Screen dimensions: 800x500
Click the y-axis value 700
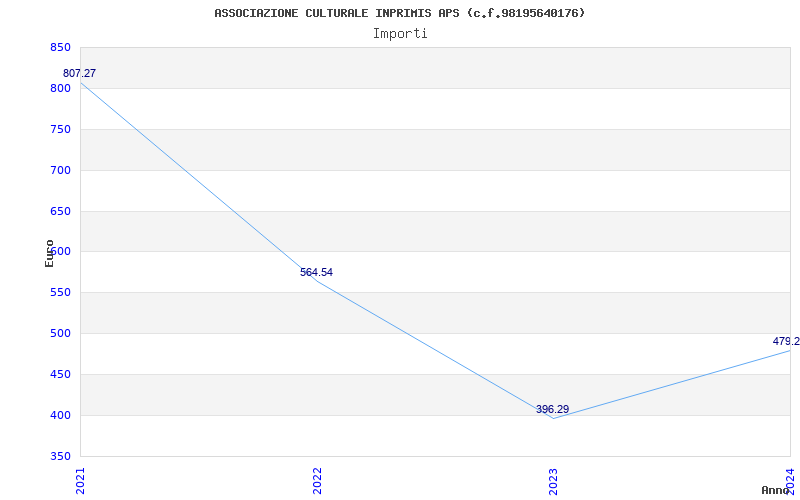coord(60,170)
